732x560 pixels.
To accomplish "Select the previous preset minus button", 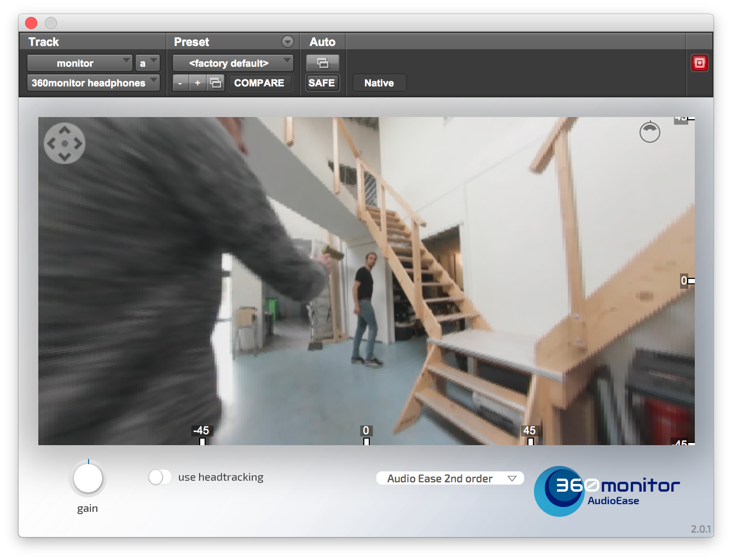I will (x=181, y=83).
